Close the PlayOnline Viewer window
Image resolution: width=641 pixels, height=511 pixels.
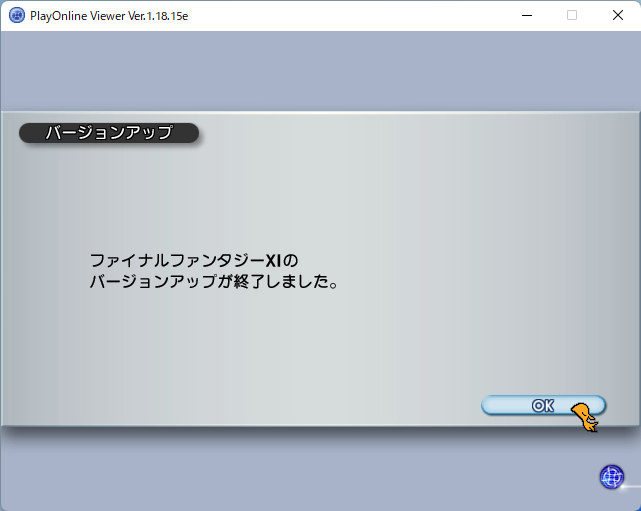tap(618, 16)
